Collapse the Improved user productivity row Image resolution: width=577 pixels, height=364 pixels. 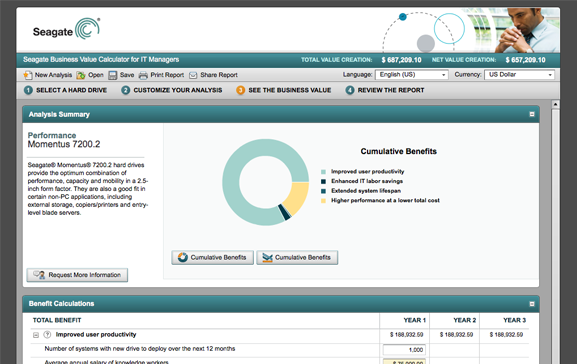pyautogui.click(x=36, y=335)
